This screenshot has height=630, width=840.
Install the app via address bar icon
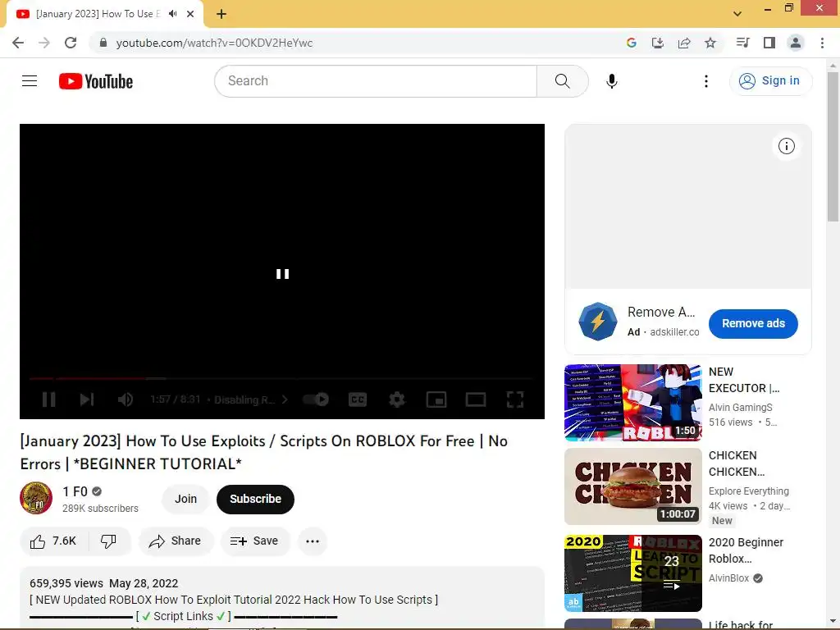pos(657,43)
